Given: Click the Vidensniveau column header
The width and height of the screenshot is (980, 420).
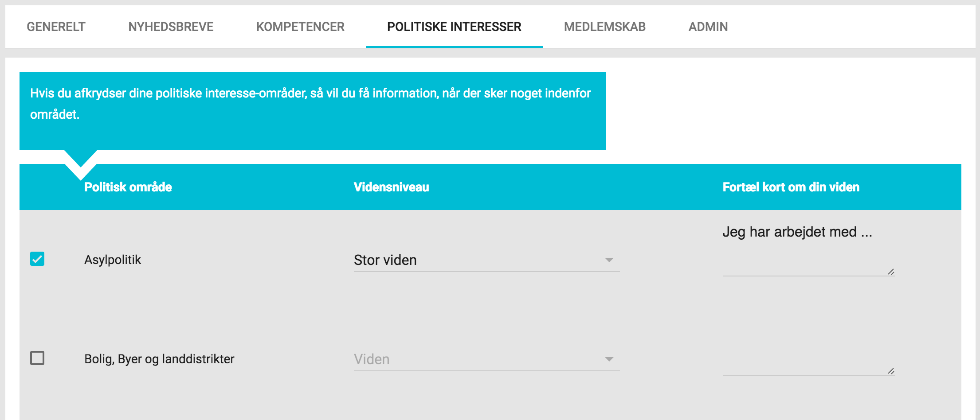Looking at the screenshot, I should (x=392, y=187).
